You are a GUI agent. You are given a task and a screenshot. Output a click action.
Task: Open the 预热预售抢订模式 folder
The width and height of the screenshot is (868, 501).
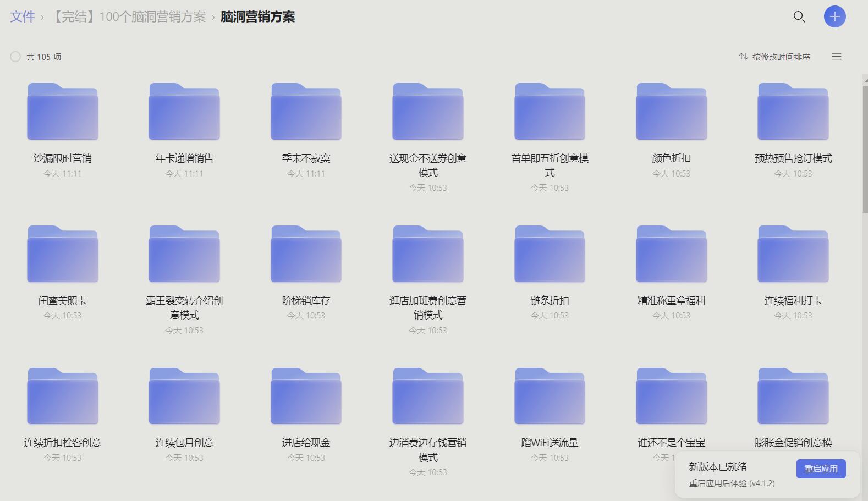[x=793, y=112]
